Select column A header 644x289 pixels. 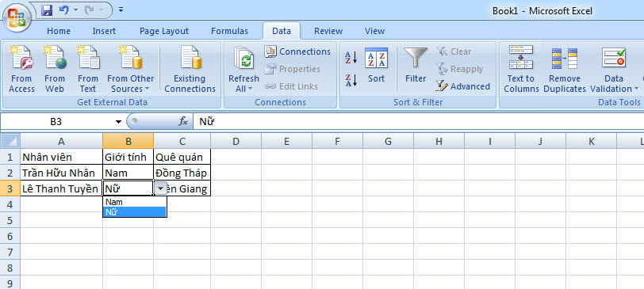coord(61,142)
